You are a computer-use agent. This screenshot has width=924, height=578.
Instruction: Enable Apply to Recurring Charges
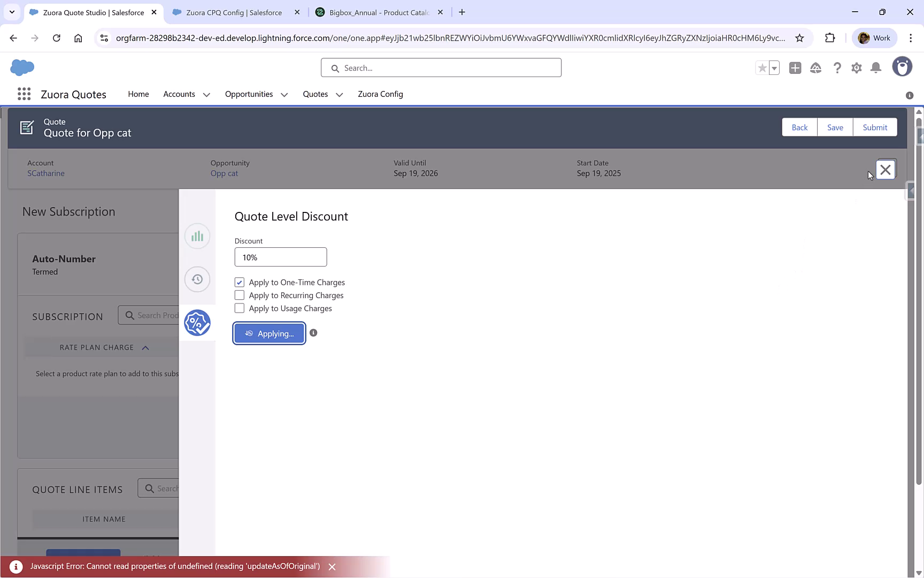tap(239, 295)
